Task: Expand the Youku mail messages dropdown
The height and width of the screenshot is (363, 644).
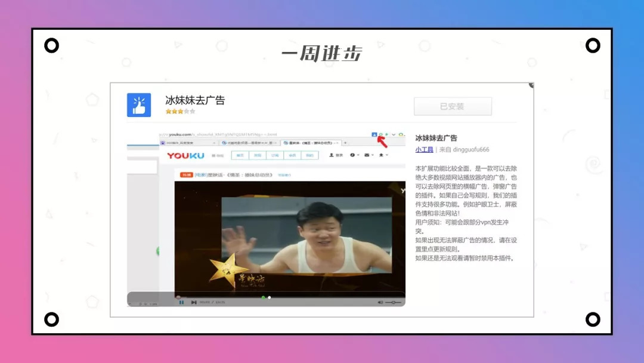Action: tap(369, 155)
